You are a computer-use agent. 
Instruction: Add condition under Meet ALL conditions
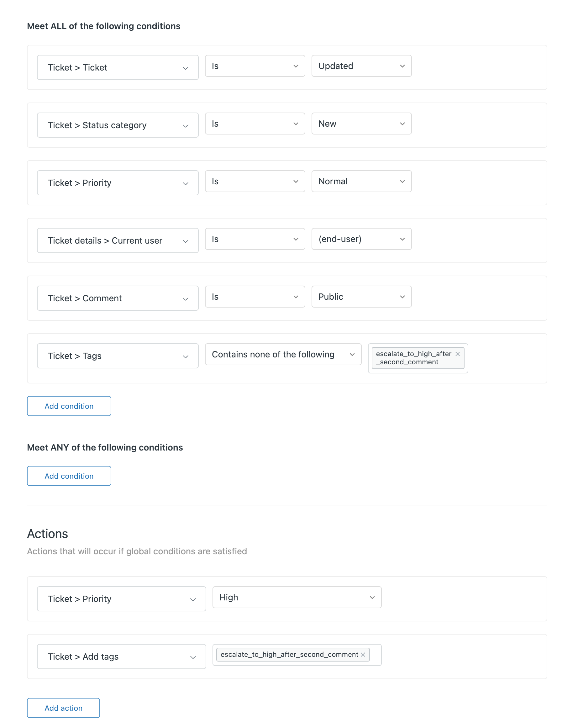69,406
